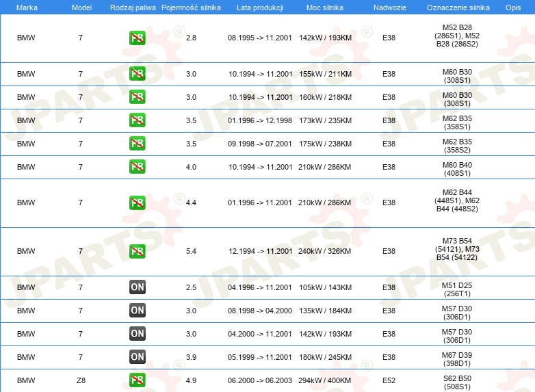Click the Moc silnika column header
Screen dimensions: 535x392
pos(325,7)
